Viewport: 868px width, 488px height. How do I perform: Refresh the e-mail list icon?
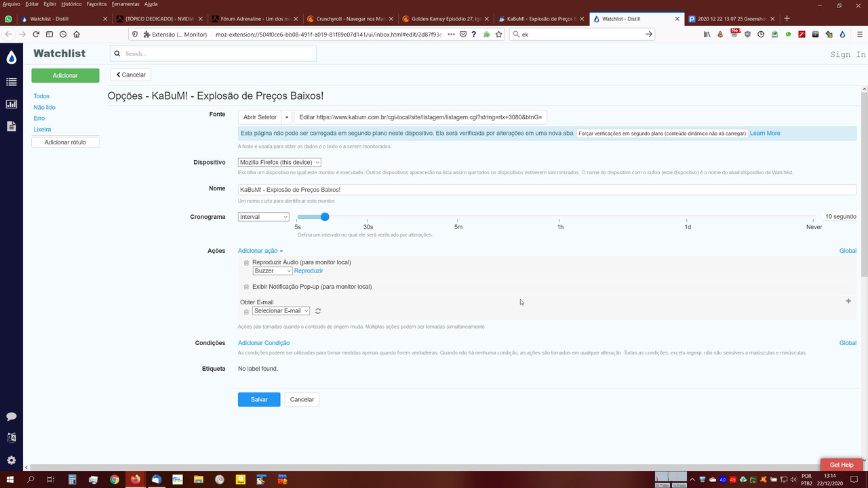pyautogui.click(x=317, y=311)
